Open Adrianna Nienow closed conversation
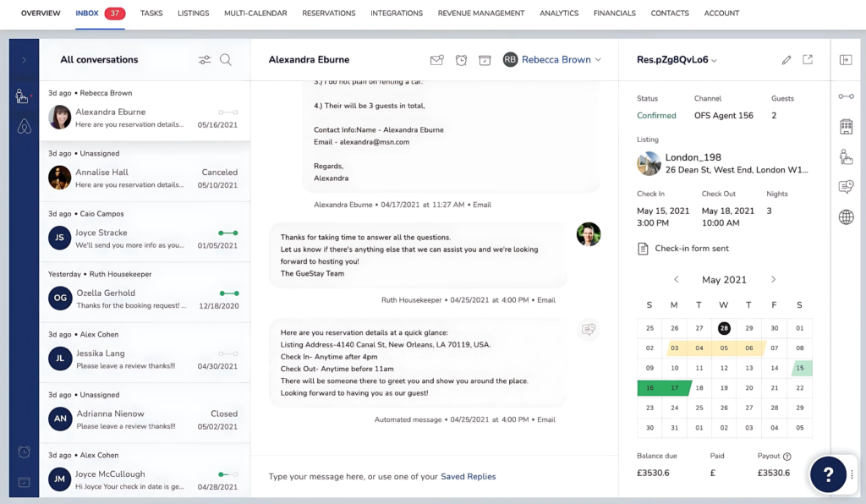 click(x=145, y=413)
